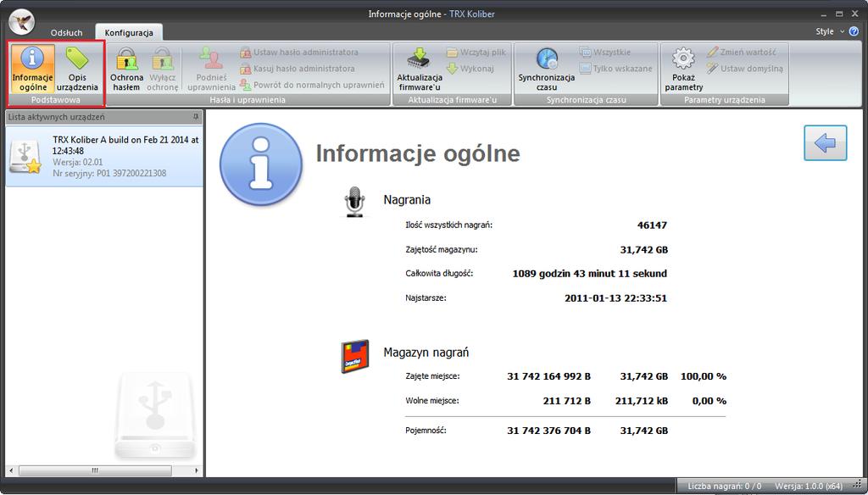The image size is (868, 495).
Task: Click the Magazyn nagrań memory card icon
Action: pyautogui.click(x=355, y=356)
